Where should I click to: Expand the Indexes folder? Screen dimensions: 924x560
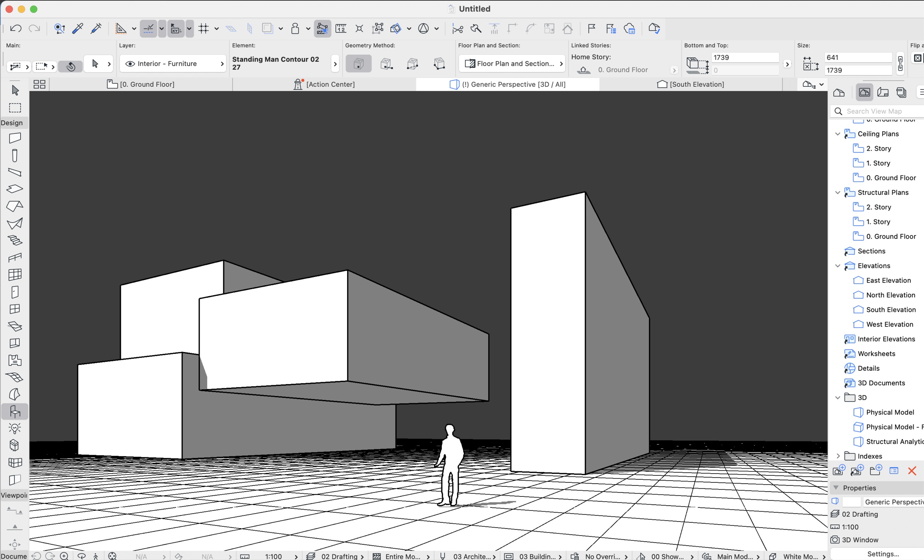(838, 456)
